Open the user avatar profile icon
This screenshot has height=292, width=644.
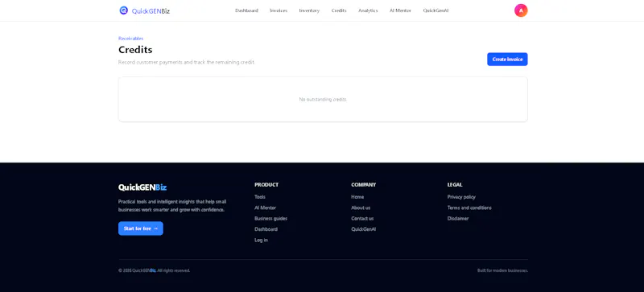pos(521,10)
